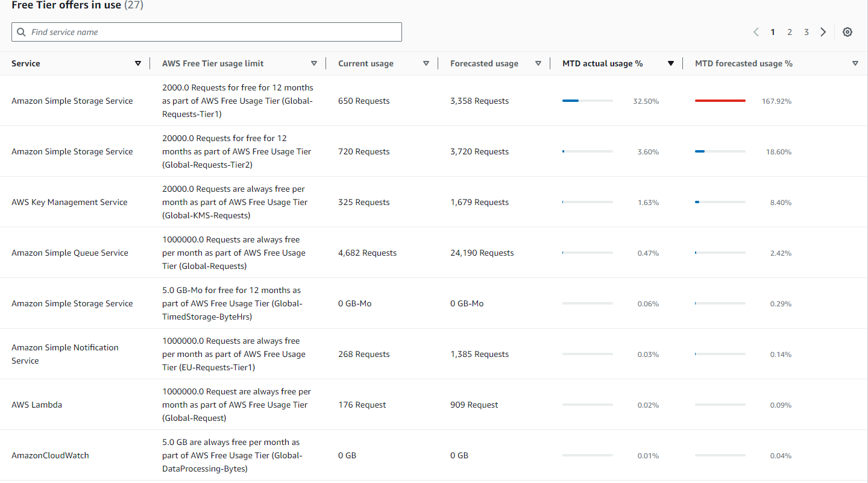
Task: Sort by Current usage column arrow
Action: (426, 63)
